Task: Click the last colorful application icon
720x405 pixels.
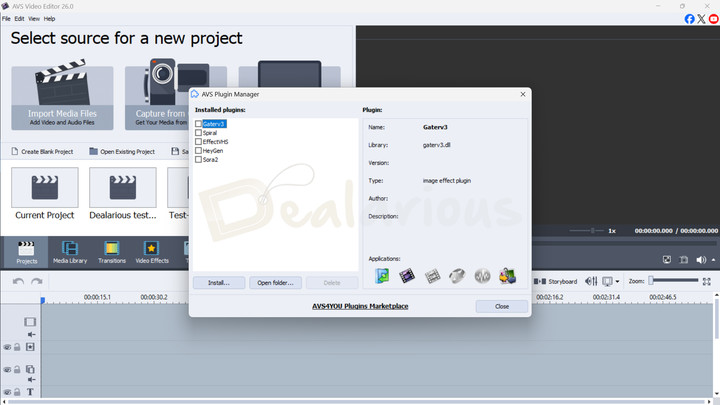Action: [507, 276]
